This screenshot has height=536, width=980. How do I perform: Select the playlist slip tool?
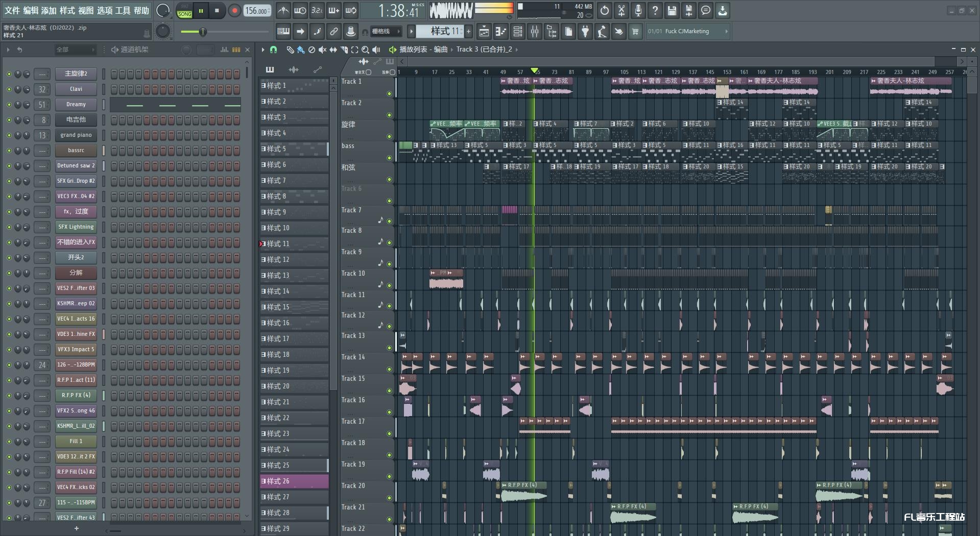333,50
